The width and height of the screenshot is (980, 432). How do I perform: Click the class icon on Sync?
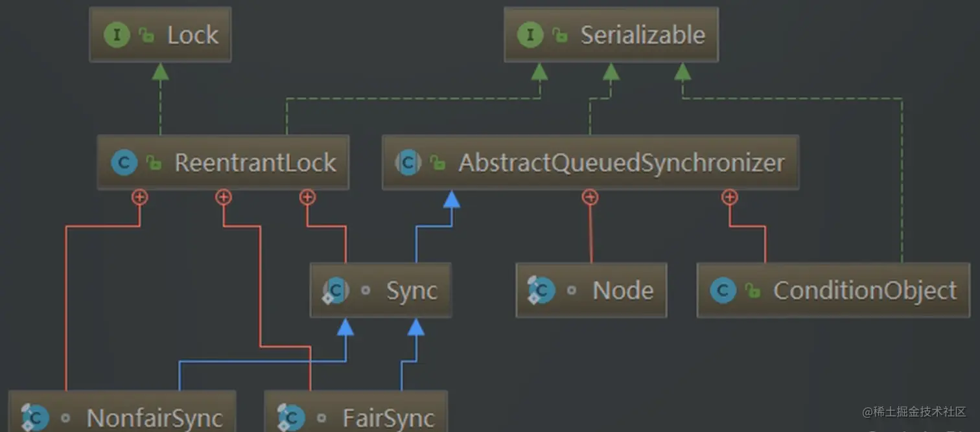(336, 290)
